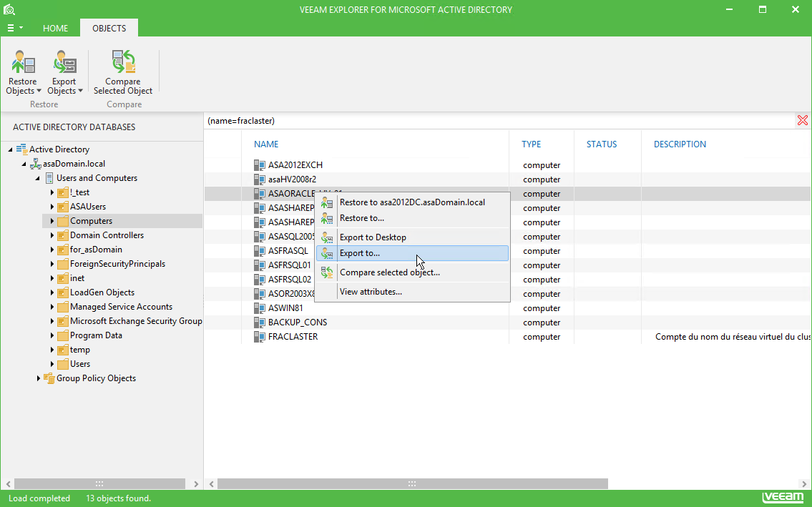This screenshot has width=812, height=507.
Task: Choose Restore to asa2012DC.asaDomain.local
Action: (412, 202)
